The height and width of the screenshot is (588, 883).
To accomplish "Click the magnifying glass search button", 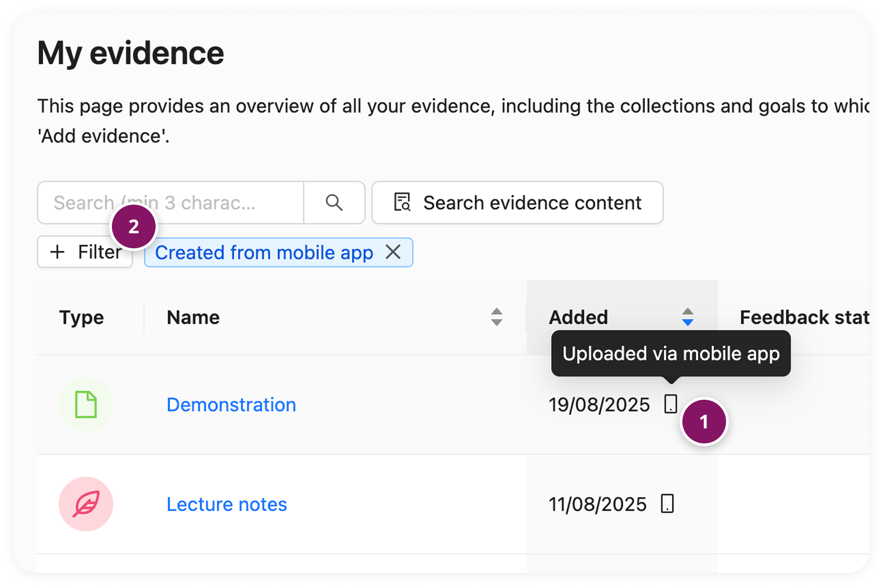I will pyautogui.click(x=334, y=203).
